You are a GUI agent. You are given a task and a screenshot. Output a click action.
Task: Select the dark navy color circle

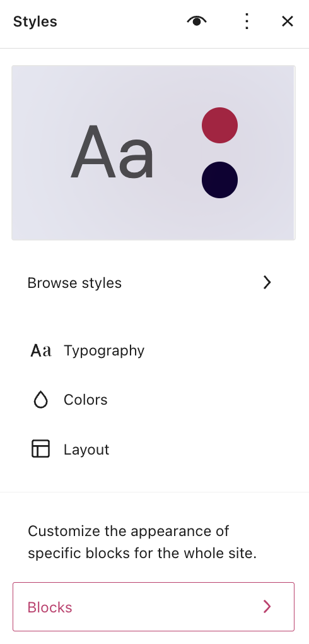tap(219, 180)
